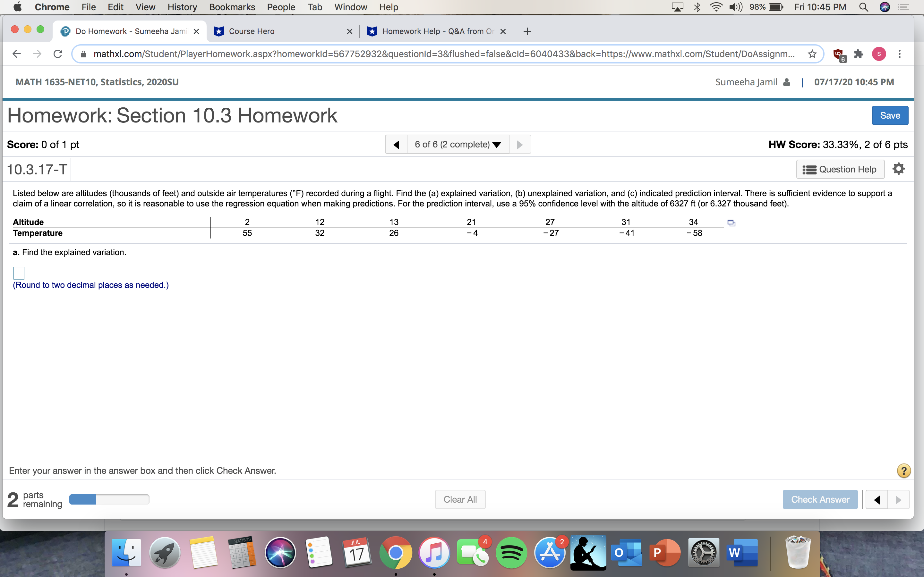Open the Chrome extensions puzzle-piece icon

[x=859, y=54]
